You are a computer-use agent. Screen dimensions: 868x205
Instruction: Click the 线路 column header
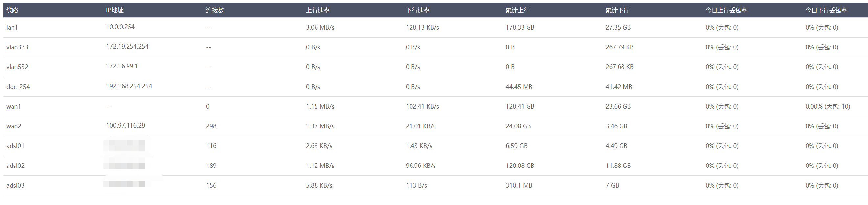pos(12,10)
